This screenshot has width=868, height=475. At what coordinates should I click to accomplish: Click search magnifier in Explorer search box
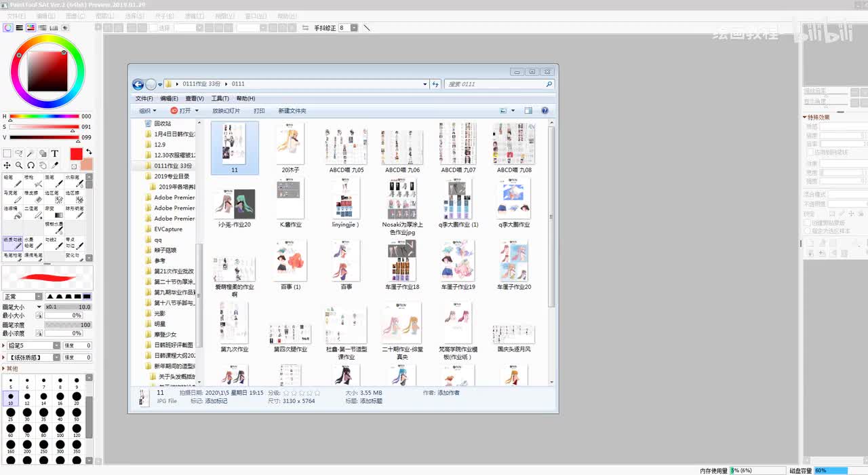[549, 84]
